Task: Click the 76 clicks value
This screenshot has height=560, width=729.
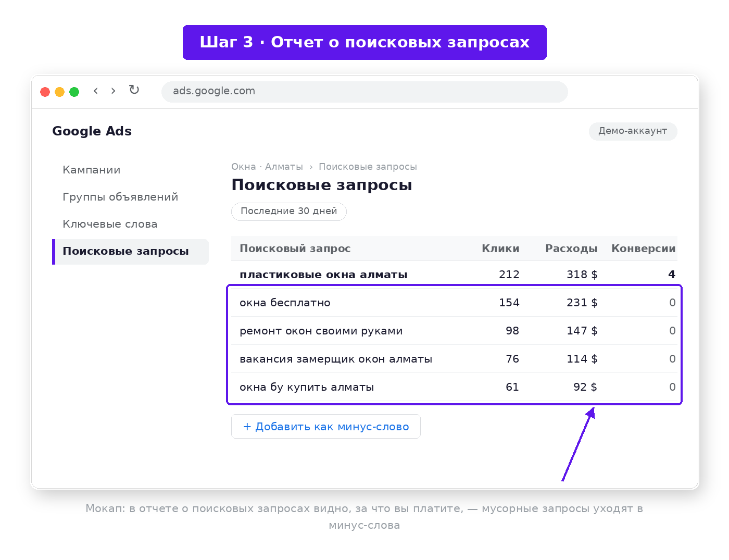Action: pyautogui.click(x=512, y=359)
